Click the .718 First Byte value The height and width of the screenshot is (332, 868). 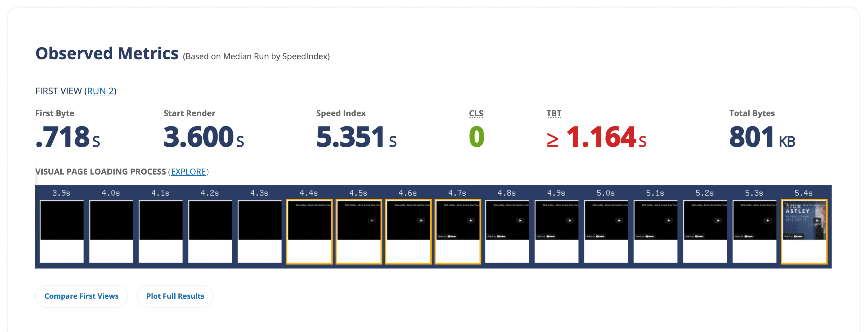click(x=68, y=137)
